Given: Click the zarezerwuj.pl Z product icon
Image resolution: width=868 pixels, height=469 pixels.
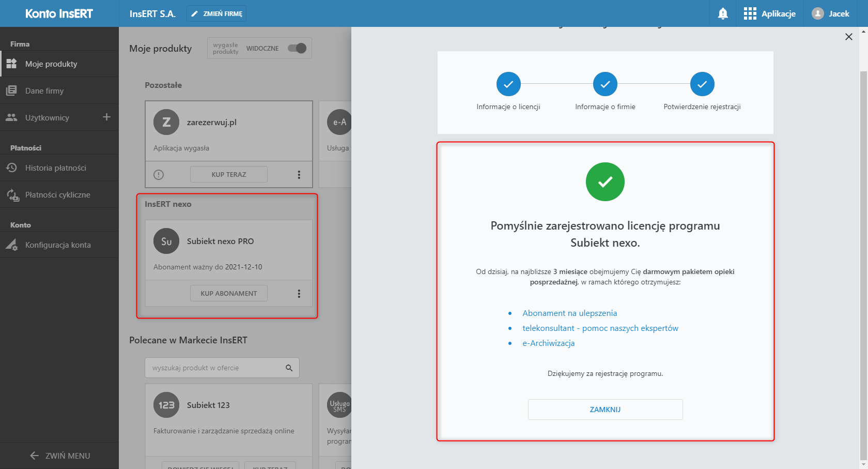Looking at the screenshot, I should coord(166,123).
